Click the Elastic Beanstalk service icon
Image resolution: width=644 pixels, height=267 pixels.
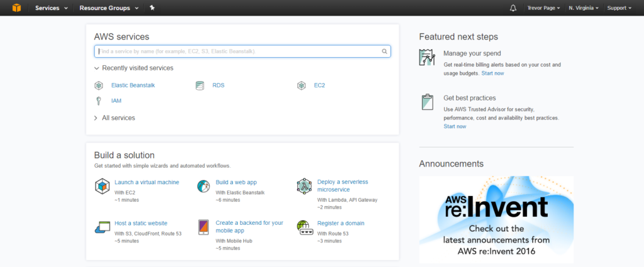pyautogui.click(x=99, y=85)
